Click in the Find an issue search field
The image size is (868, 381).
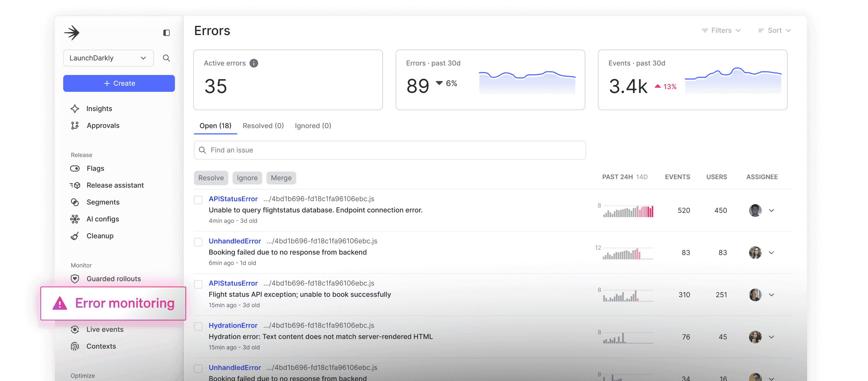point(390,150)
